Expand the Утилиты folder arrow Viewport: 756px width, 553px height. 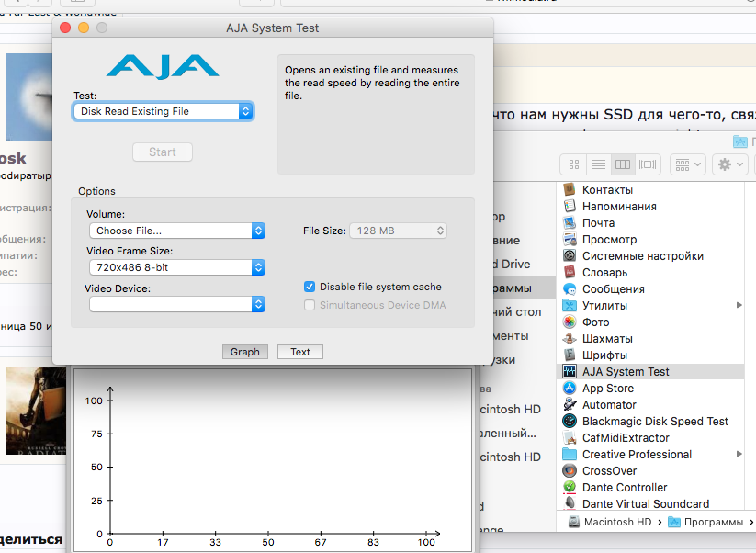pos(739,305)
